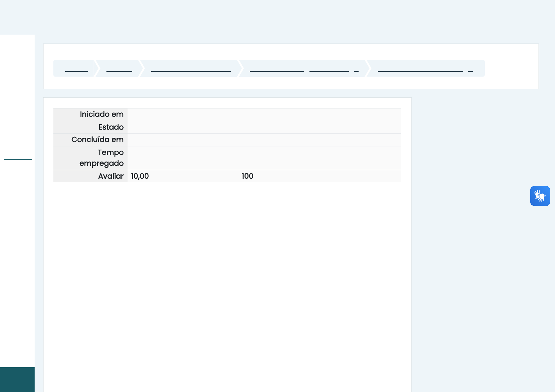The width and height of the screenshot is (555, 392).
Task: Open the sign language accessibility widget
Action: click(x=540, y=196)
